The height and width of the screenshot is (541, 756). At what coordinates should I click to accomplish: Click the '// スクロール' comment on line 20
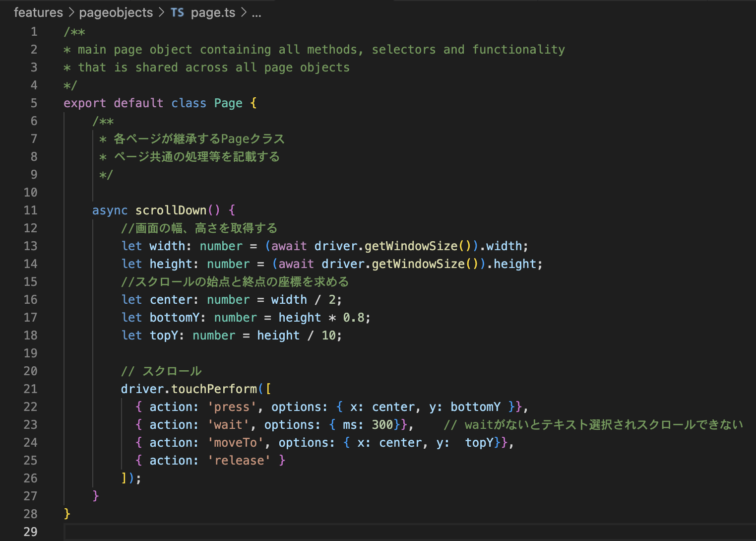coord(161,371)
